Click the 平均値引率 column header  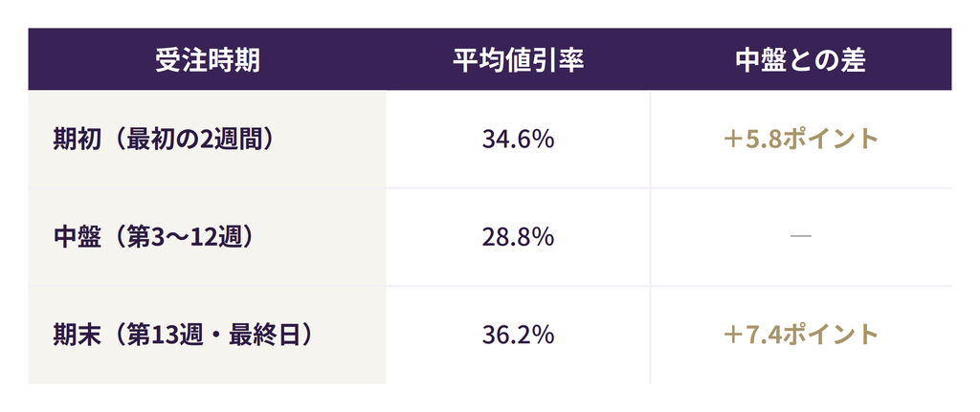pos(518,60)
